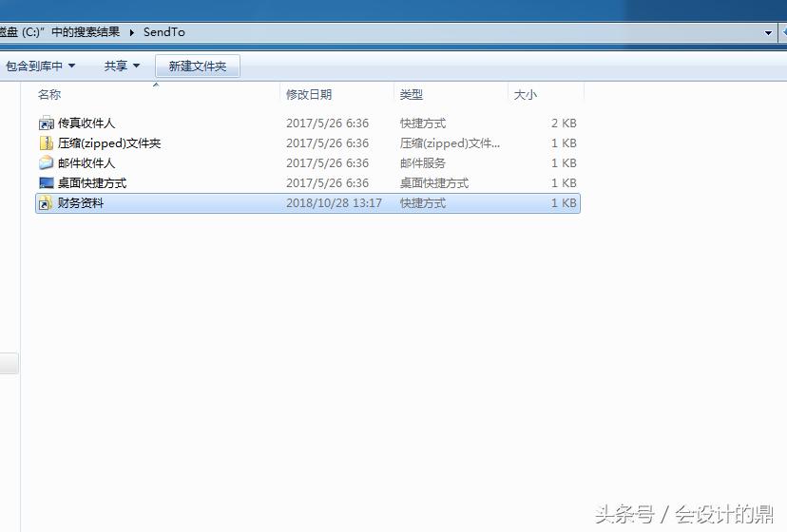Select the file name 财务资料
Image resolution: width=787 pixels, height=532 pixels.
(x=81, y=203)
